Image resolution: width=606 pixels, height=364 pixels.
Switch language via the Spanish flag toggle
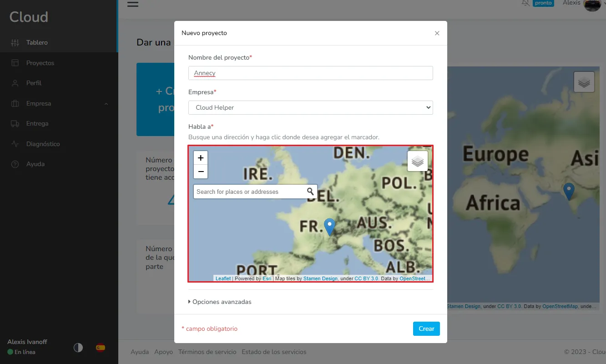pyautogui.click(x=101, y=347)
